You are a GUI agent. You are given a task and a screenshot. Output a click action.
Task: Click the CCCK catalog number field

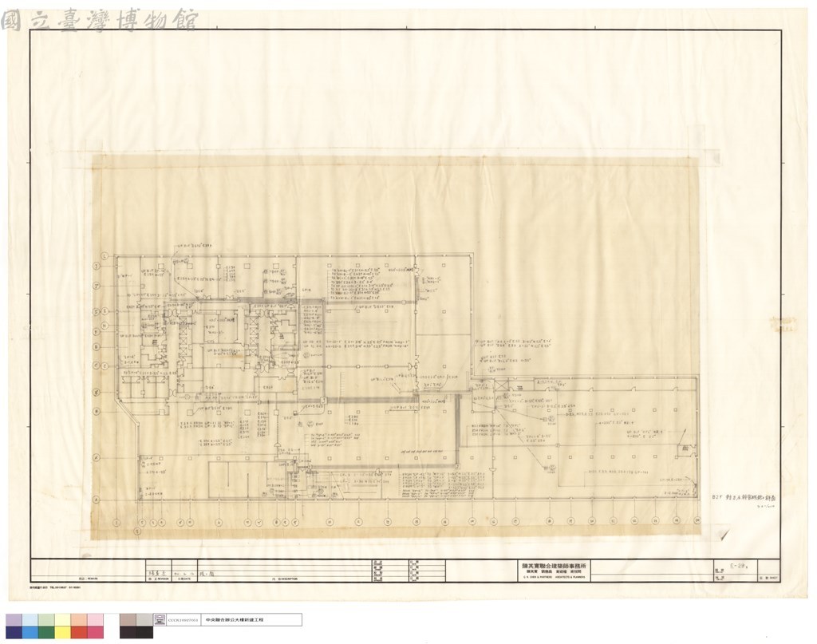tap(183, 620)
